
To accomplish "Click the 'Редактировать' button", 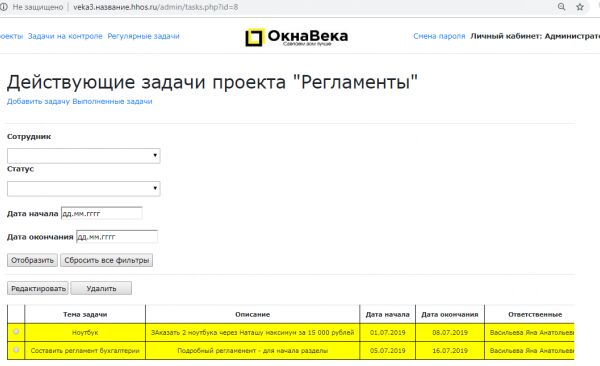I will tap(38, 288).
